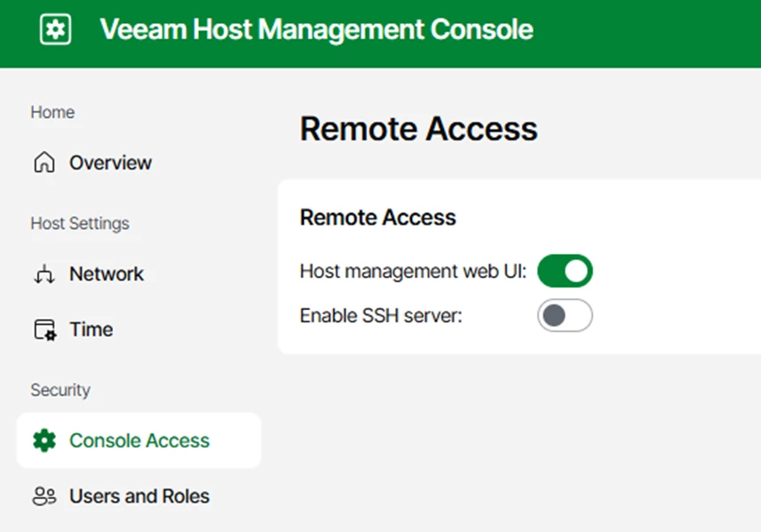Click the people icon for Users and Roles
Screen dimensions: 761x532
click(44, 496)
